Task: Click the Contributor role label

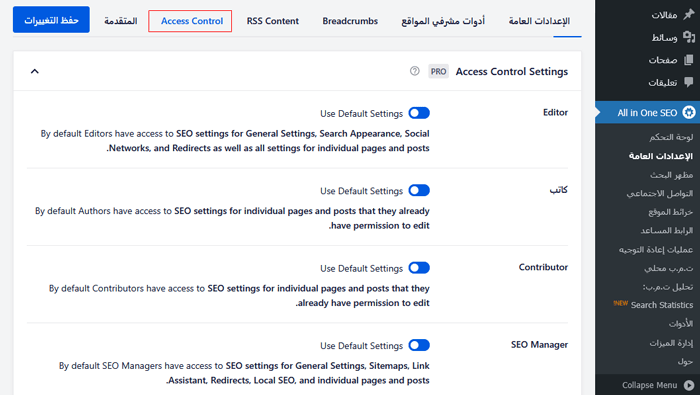Action: 543,267
